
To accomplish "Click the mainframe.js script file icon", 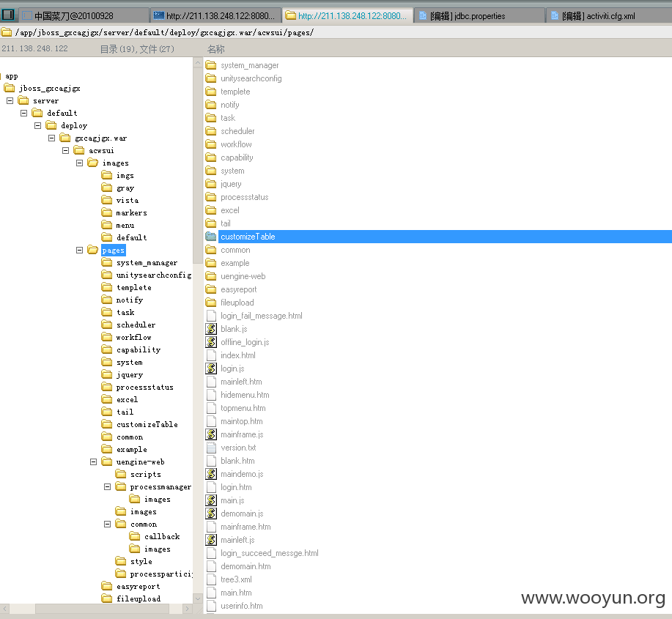I will click(211, 434).
